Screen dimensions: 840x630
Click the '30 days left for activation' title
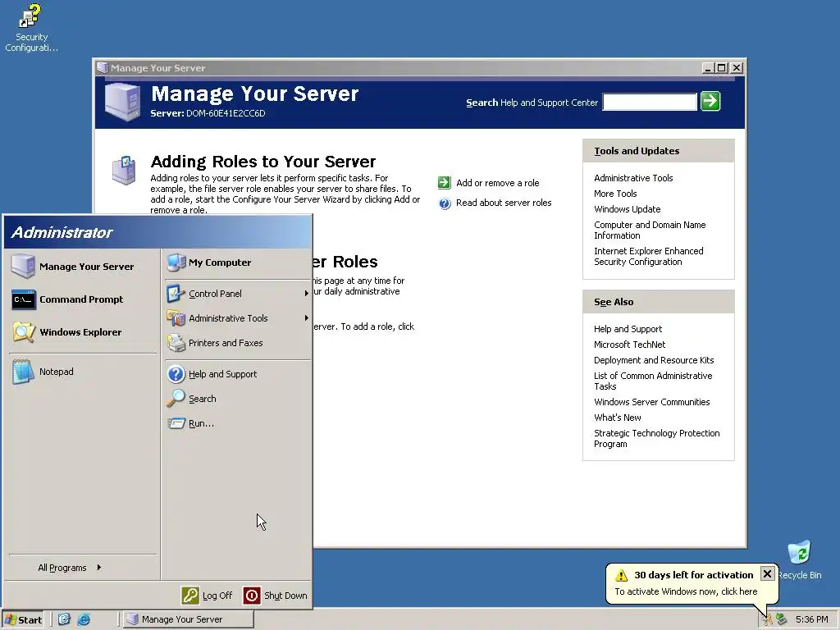(694, 575)
